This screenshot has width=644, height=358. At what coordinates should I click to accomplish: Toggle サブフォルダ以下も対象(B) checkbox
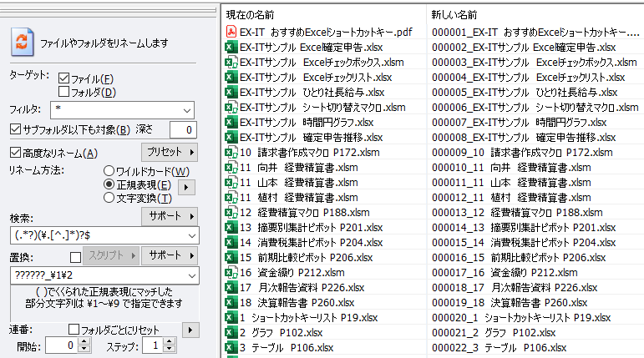click(x=15, y=129)
